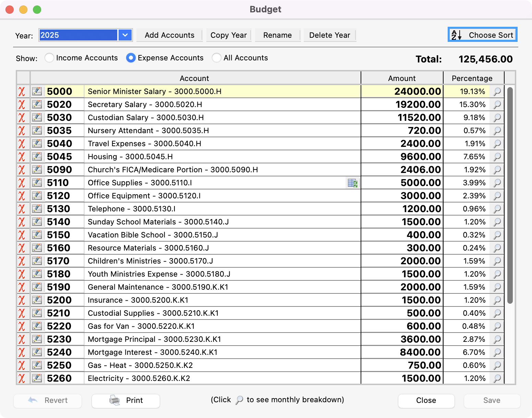View monthly breakdown for Insurance 5200
Image resolution: width=532 pixels, height=418 pixels.
tap(497, 300)
